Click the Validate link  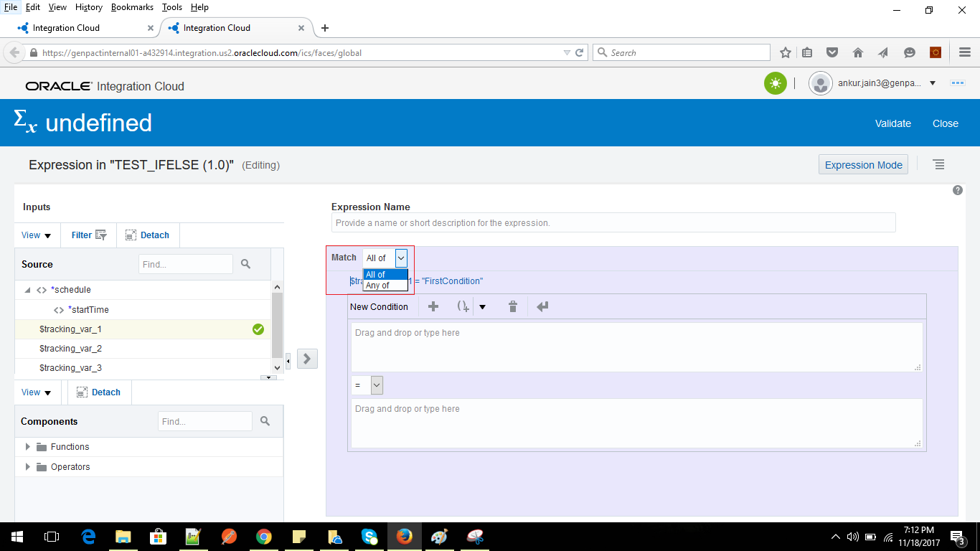pos(893,123)
